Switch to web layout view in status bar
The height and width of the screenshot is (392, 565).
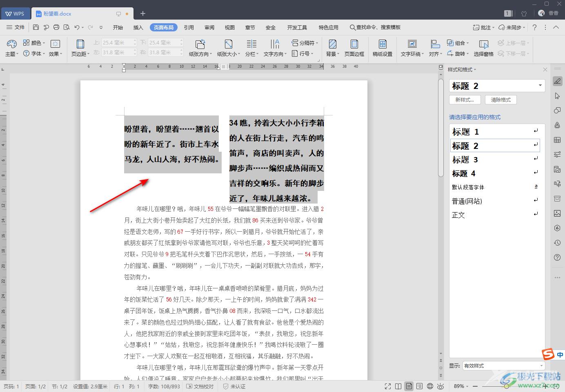[x=430, y=386]
